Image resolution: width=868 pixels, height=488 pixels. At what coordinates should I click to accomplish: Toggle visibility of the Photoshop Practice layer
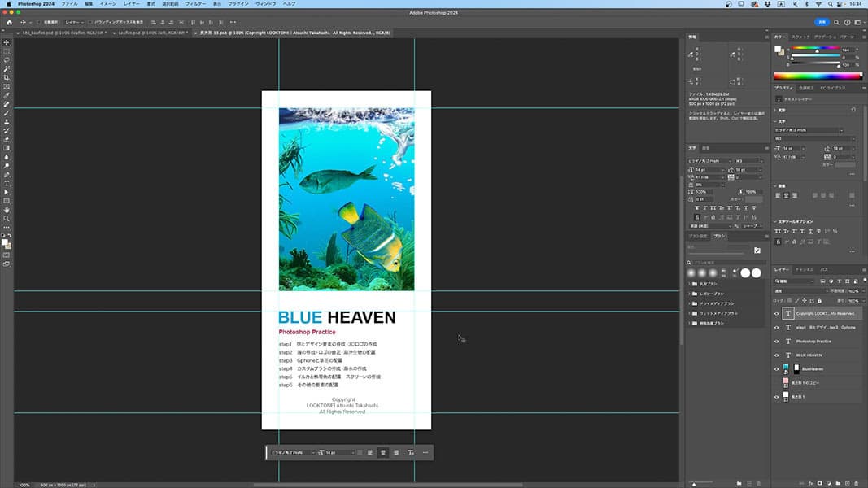coord(776,342)
